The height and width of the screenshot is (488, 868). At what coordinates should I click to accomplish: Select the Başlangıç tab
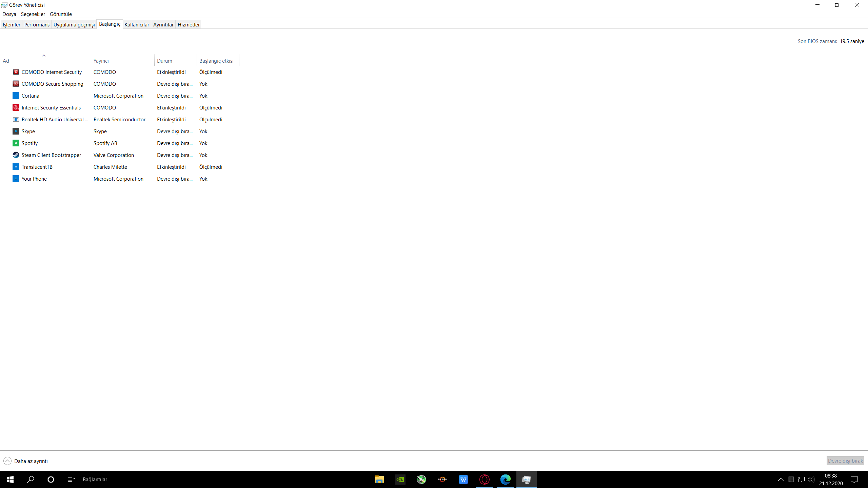point(110,24)
